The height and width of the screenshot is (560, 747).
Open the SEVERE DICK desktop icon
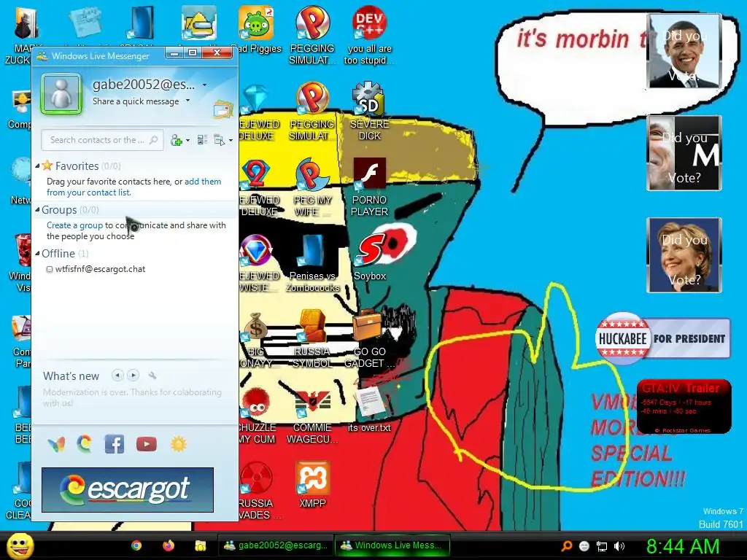pyautogui.click(x=369, y=112)
